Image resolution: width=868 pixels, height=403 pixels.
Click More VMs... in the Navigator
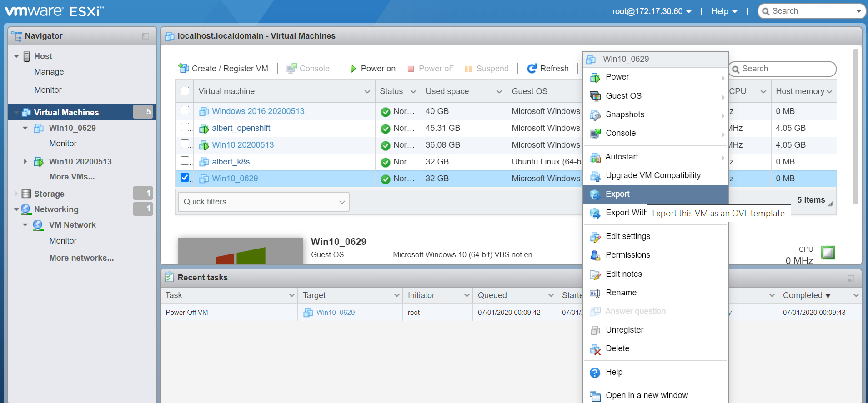point(72,177)
